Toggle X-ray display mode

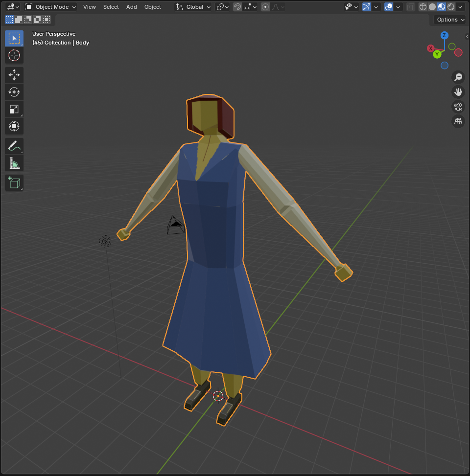[x=410, y=7]
